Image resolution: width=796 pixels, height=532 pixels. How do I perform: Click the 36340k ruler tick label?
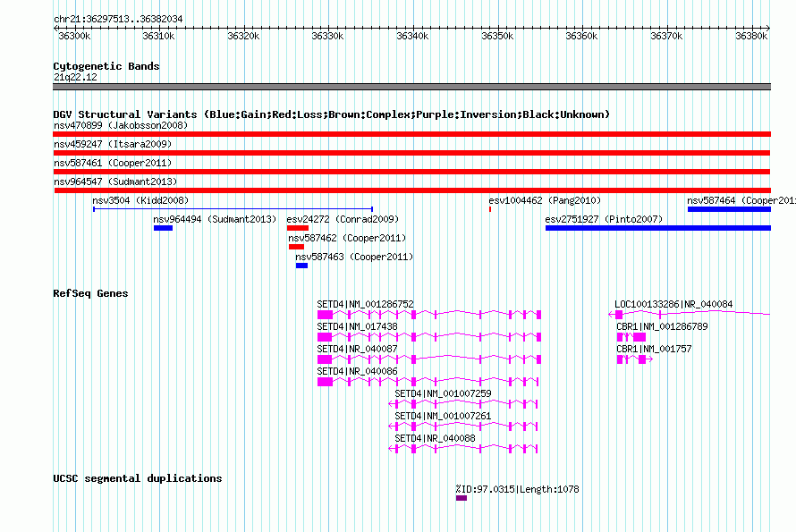[412, 36]
